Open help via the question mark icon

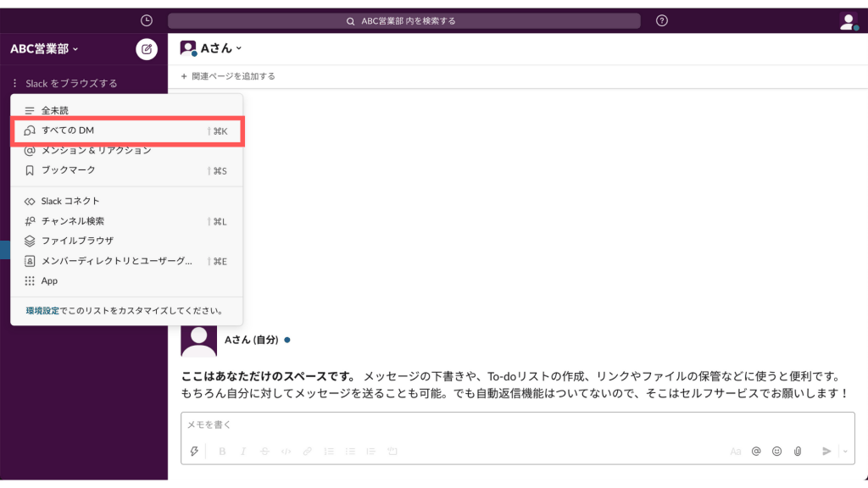click(x=662, y=19)
